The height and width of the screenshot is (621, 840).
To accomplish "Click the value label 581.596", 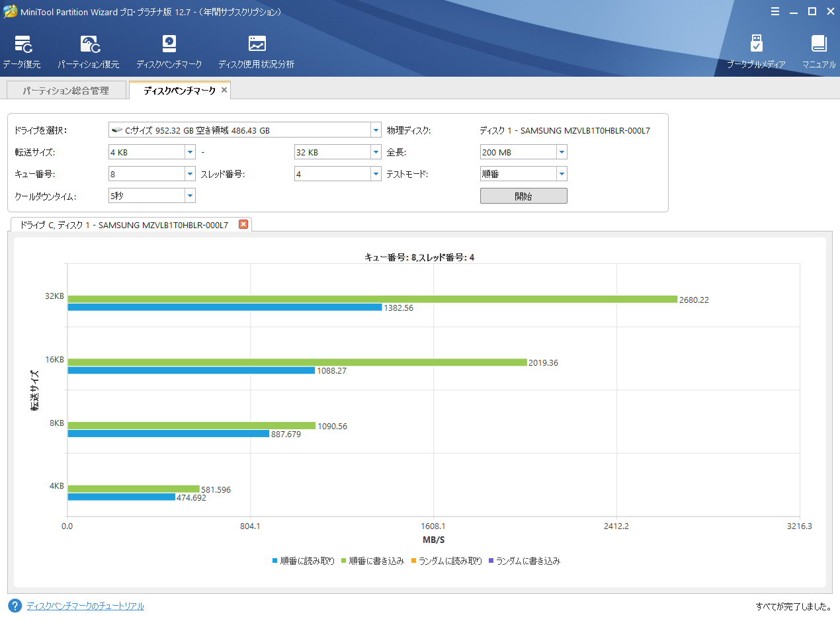I will pyautogui.click(x=216, y=490).
